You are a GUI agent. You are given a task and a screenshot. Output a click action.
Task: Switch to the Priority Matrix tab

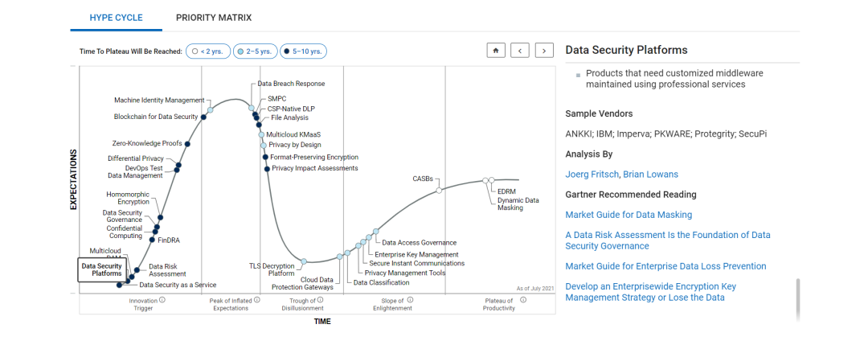click(x=214, y=18)
